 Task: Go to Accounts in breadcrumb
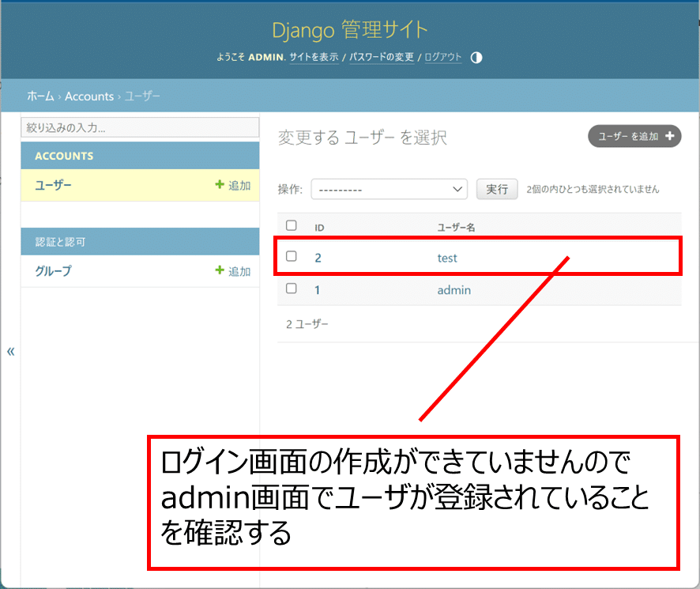click(89, 96)
